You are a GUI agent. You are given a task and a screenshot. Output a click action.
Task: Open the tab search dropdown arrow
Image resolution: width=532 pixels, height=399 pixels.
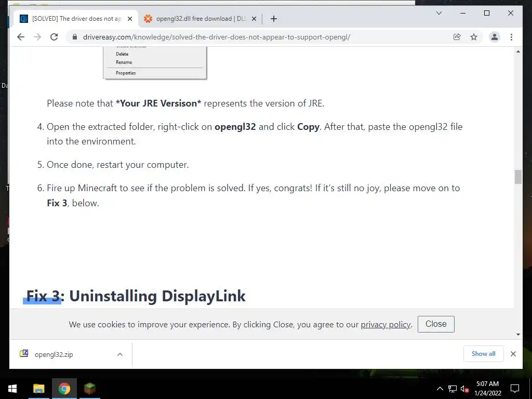[x=438, y=13]
